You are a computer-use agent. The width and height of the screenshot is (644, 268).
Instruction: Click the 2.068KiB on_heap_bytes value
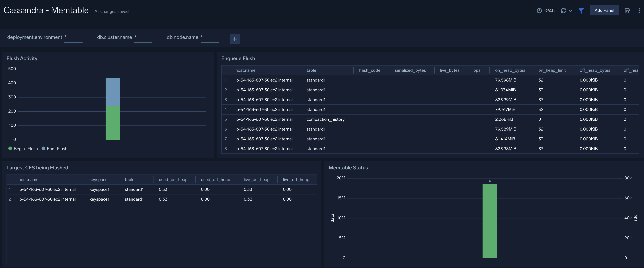pos(504,119)
